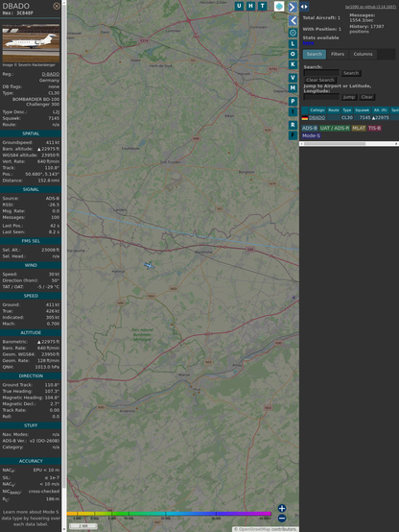Toggle the R map button
This screenshot has height=532, width=399.
pyautogui.click(x=293, y=125)
